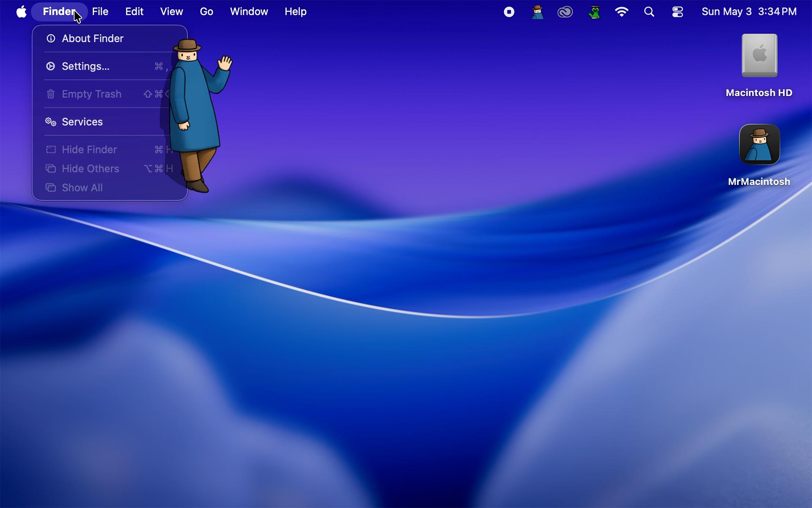This screenshot has width=812, height=508.
Task: Select Empty Trash menu item
Action: click(109, 94)
